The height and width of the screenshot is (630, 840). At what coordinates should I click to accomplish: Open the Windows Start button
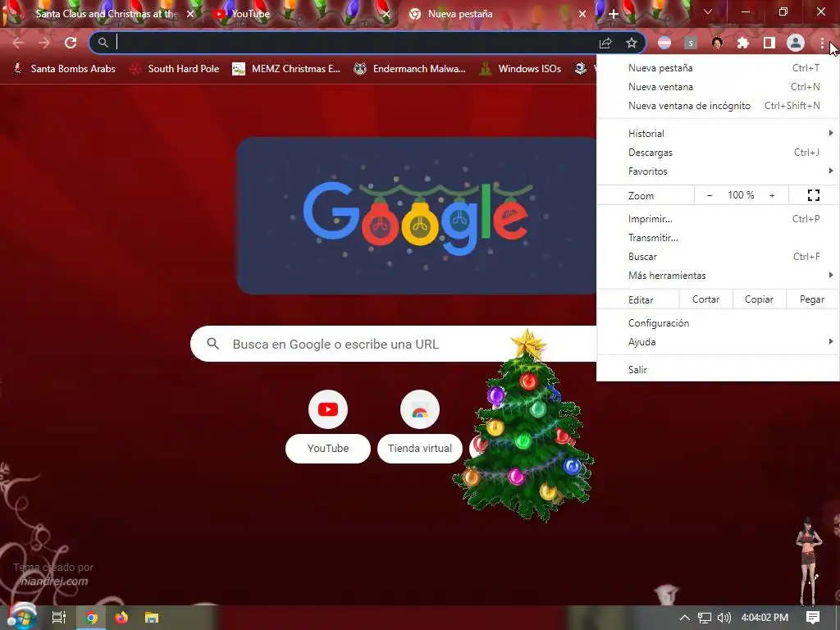(22, 617)
